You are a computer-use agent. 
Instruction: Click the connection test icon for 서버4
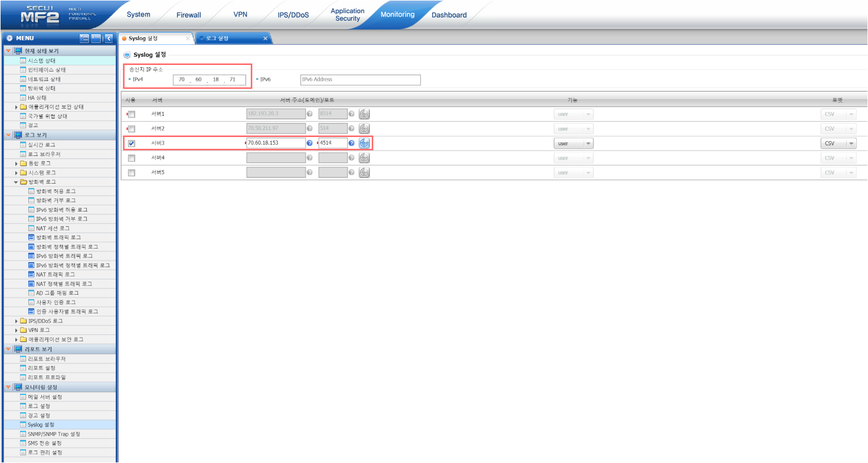tap(364, 158)
